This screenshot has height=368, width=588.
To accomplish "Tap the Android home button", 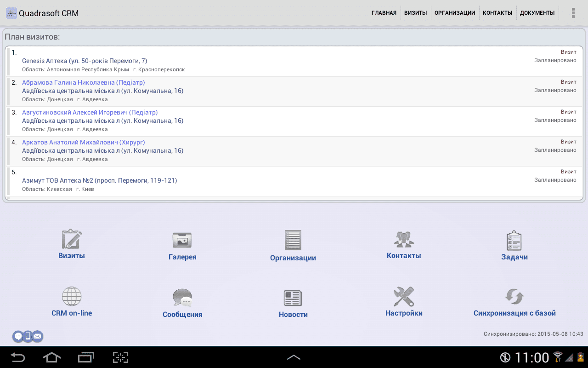I will [51, 357].
